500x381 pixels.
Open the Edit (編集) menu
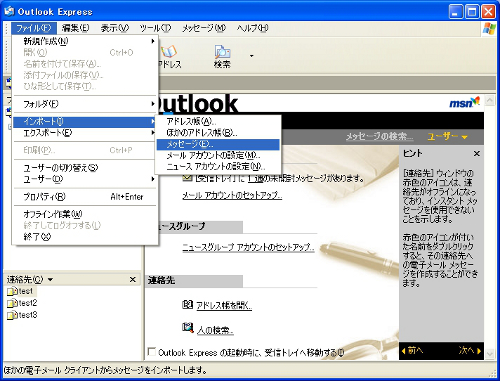(75, 28)
